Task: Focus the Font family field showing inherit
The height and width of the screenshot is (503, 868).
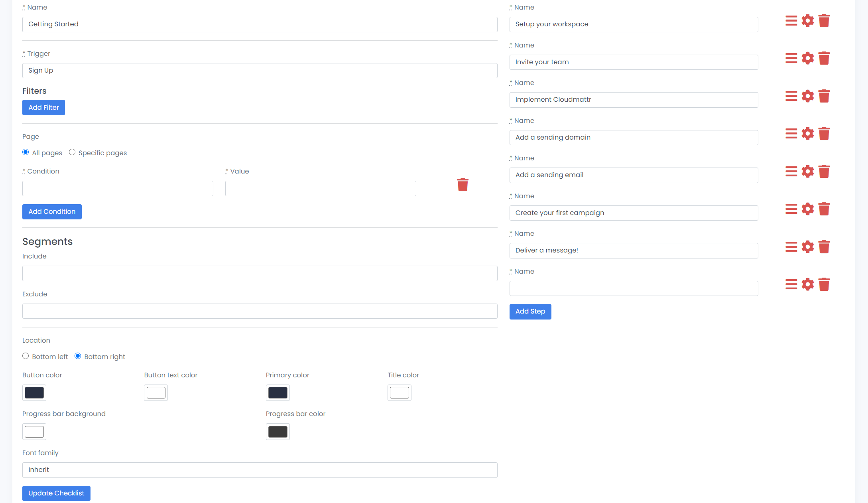Action: pyautogui.click(x=260, y=470)
